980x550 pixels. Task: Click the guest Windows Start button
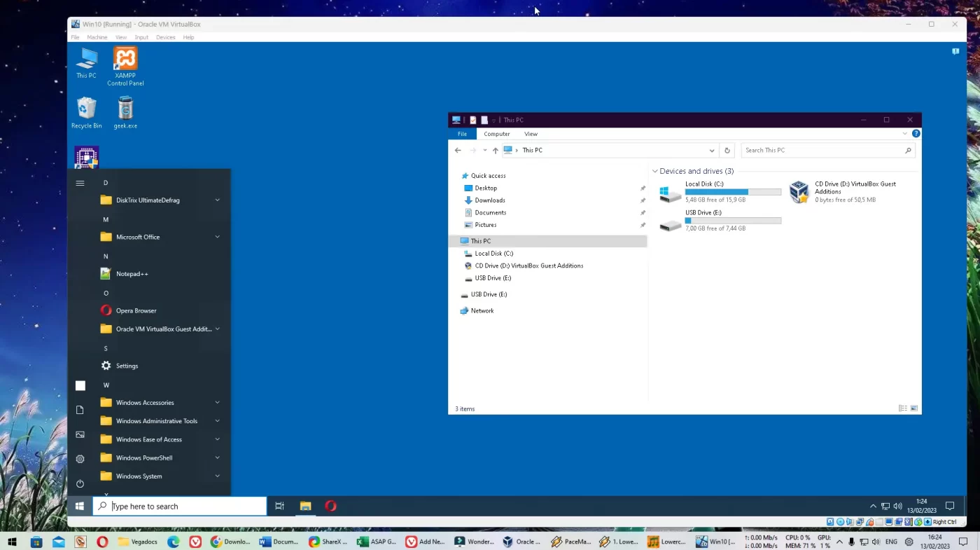click(80, 506)
